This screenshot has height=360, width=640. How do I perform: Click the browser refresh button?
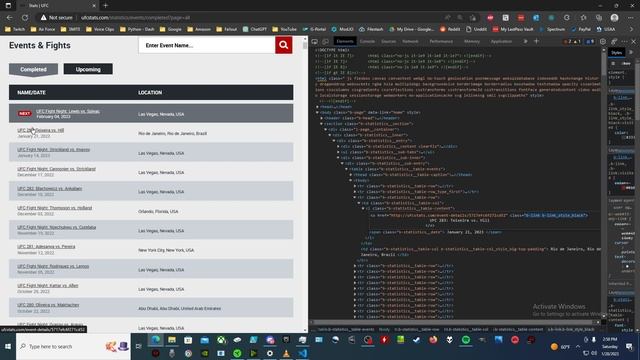25,18
